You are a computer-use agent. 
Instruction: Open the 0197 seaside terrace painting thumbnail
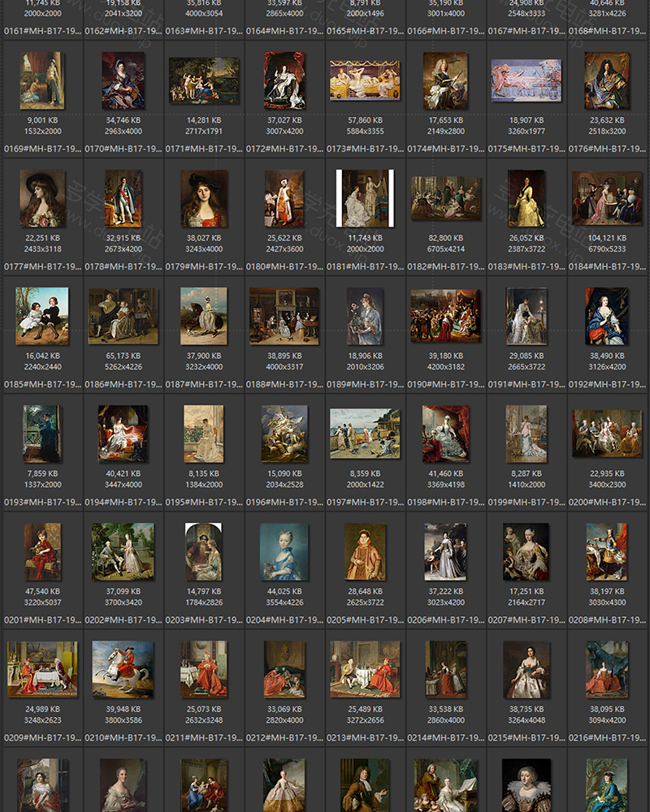click(x=365, y=434)
